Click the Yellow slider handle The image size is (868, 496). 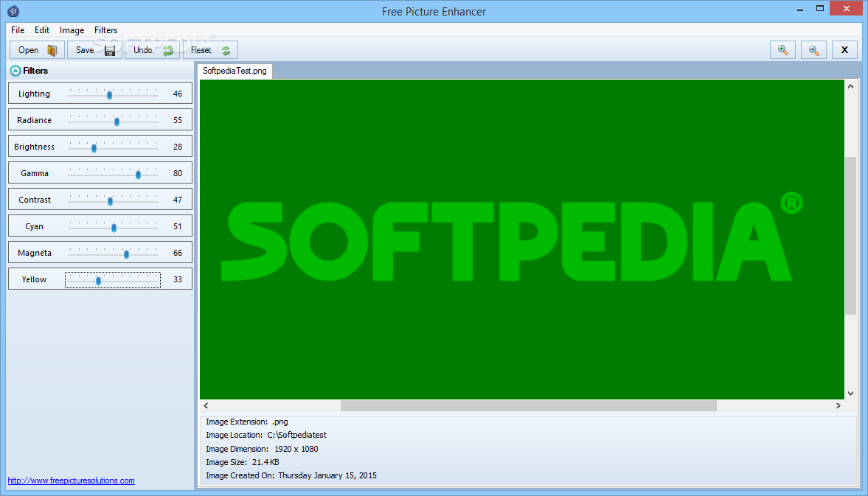coord(99,281)
